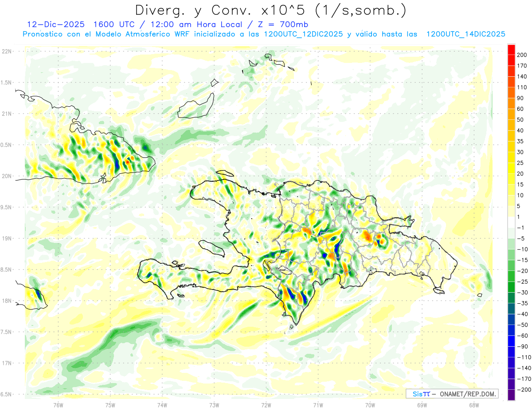Image resolution: width=532 pixels, height=411 pixels.
Task: Click the "-15" color bar label
Action: coord(524,260)
